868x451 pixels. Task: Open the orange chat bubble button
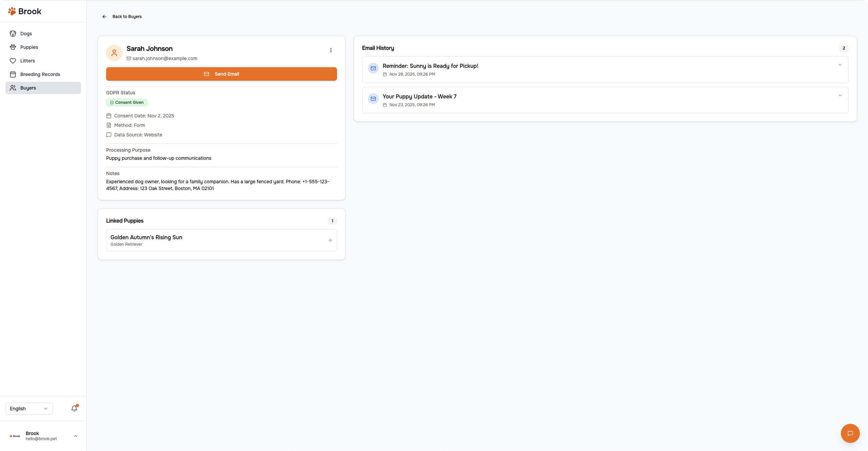[x=850, y=433]
